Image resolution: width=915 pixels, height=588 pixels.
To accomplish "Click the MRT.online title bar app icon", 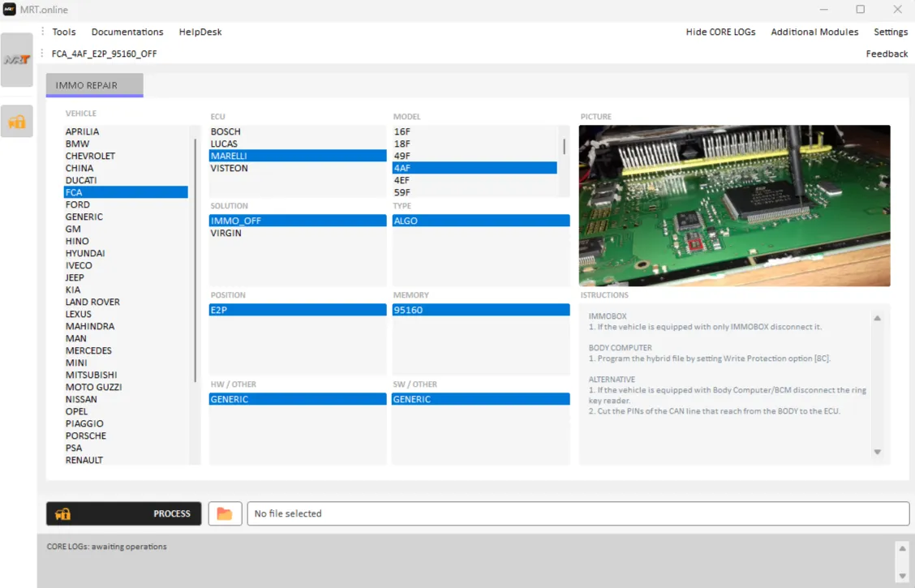I will tap(10, 10).
